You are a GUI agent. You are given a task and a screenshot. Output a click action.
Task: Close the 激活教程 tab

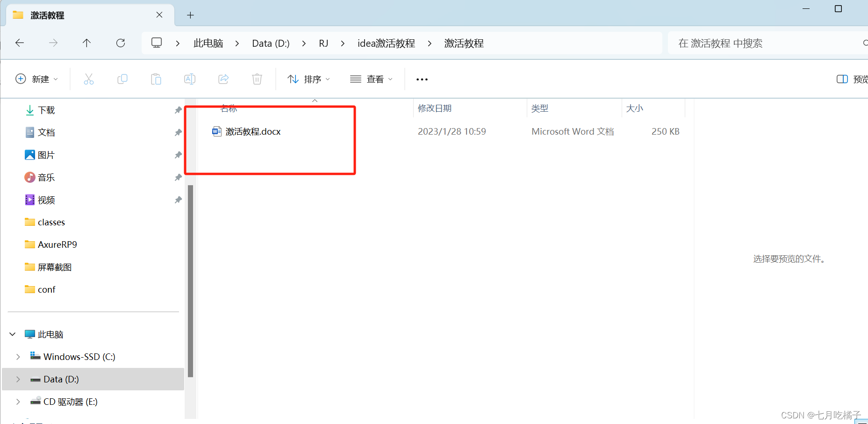click(159, 15)
